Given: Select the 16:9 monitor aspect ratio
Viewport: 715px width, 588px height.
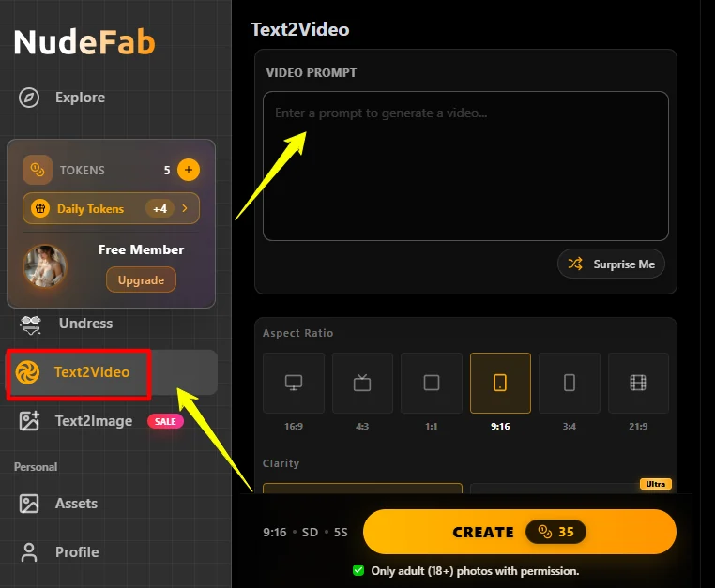Looking at the screenshot, I should point(294,383).
